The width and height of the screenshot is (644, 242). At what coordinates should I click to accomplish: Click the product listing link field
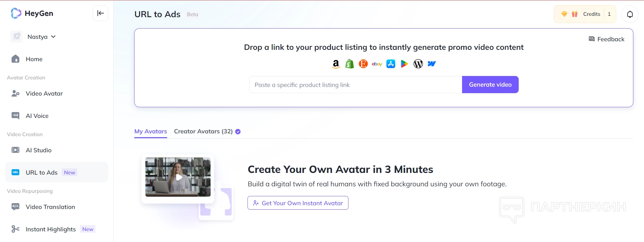355,85
